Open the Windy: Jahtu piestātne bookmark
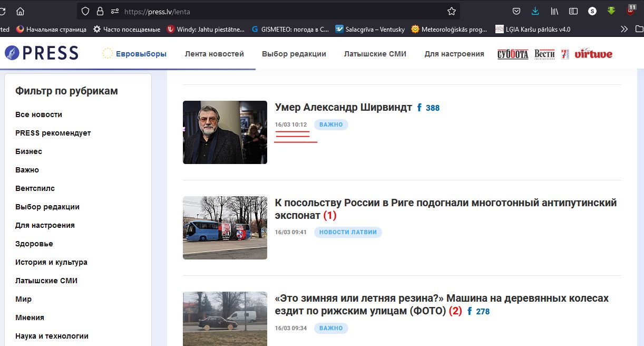Viewport: 644px width, 346px height. (x=206, y=30)
